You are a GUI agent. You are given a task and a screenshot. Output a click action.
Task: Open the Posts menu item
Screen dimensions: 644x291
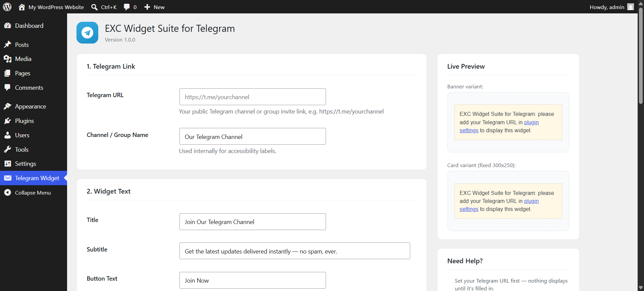click(22, 45)
